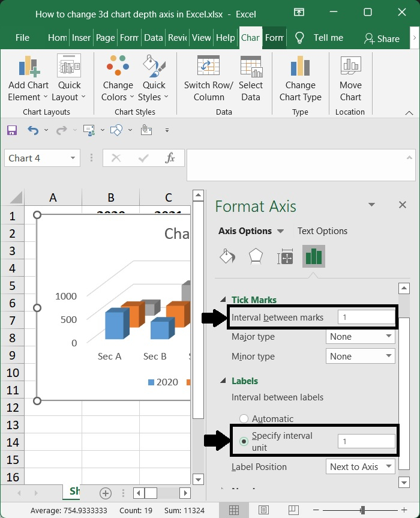Open the Effects pentagon tab
The image size is (420, 518).
pyautogui.click(x=256, y=256)
